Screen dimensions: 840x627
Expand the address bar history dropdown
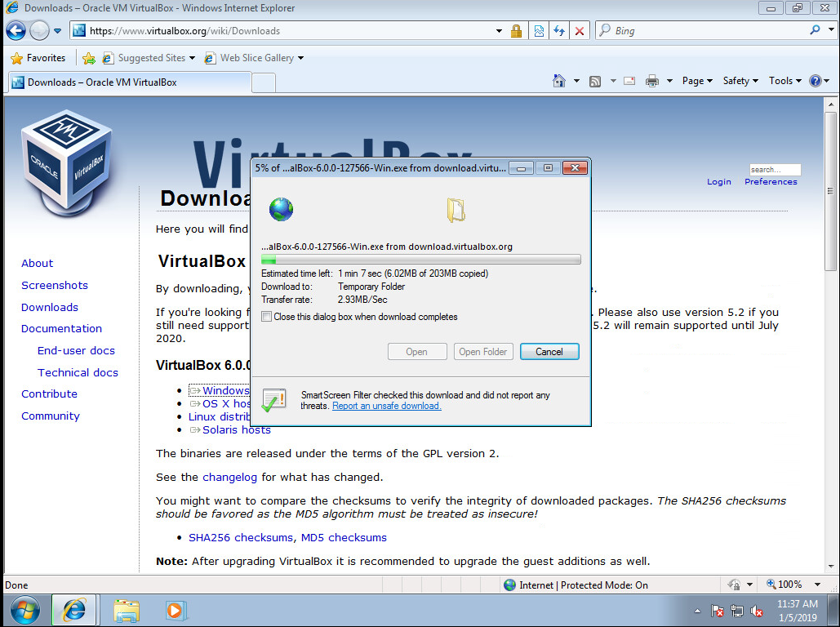pos(499,30)
